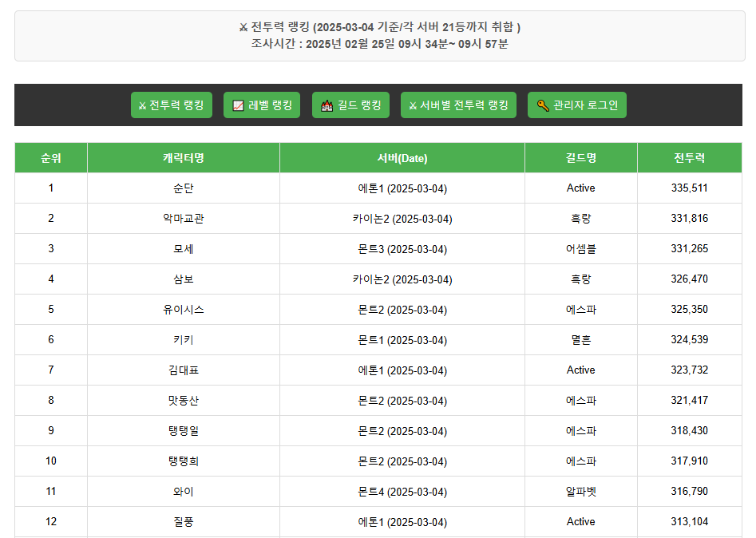
Task: Go to 길드 랭킹 page
Action: click(x=358, y=105)
